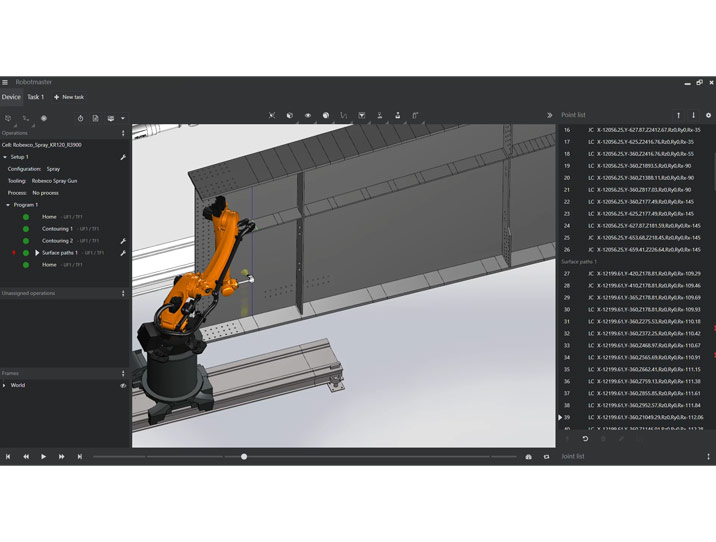
Task: Collapse Point list panel with double chevron
Action: 549,116
